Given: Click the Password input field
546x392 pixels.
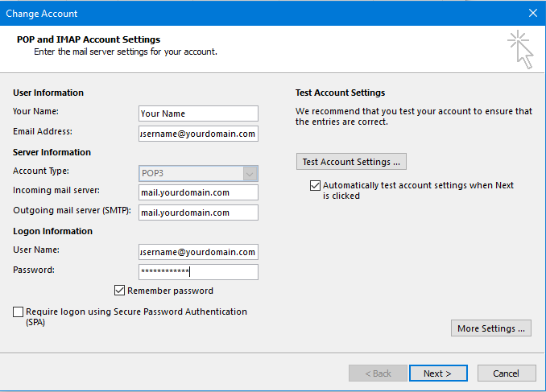Looking at the screenshot, I should pos(198,272).
